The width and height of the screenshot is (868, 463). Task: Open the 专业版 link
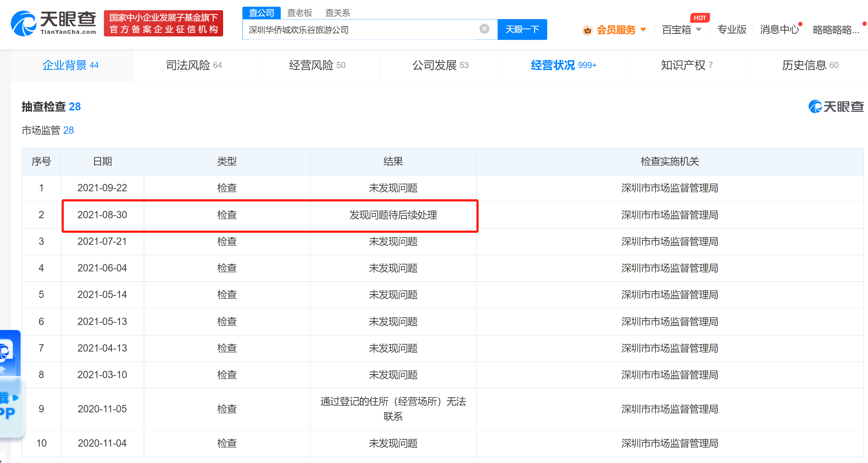[x=732, y=30]
